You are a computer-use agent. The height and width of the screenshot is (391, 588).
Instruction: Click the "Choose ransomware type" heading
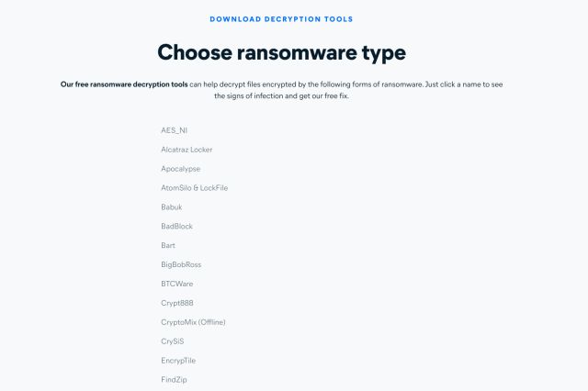tap(281, 52)
